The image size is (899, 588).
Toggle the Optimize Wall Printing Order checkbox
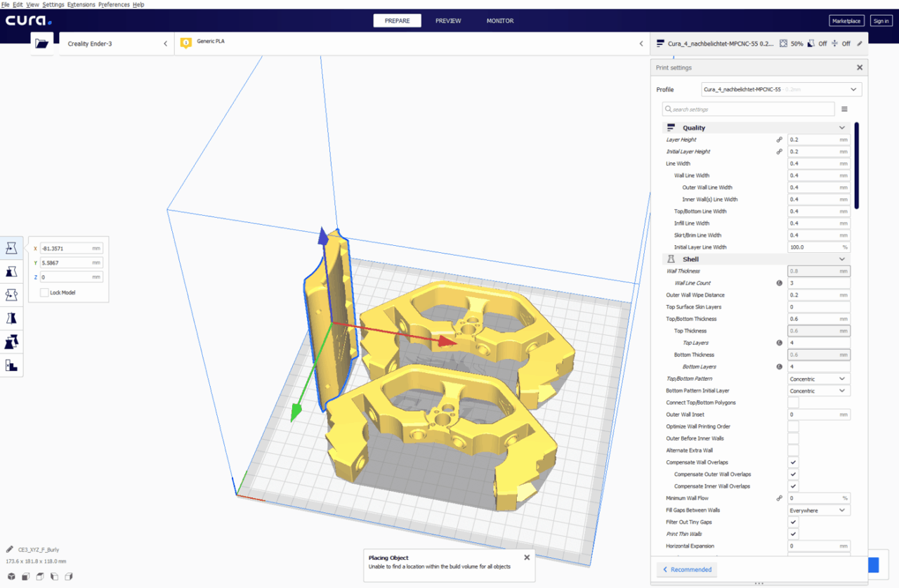pos(793,426)
